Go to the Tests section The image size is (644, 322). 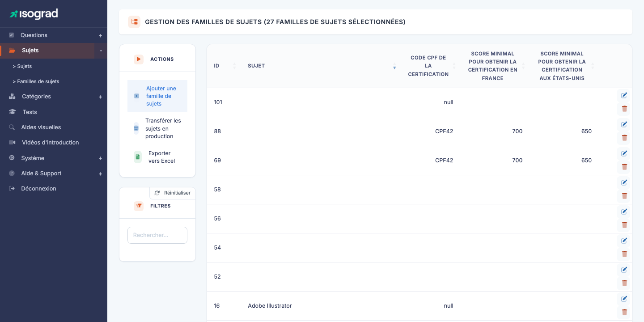[x=30, y=112]
